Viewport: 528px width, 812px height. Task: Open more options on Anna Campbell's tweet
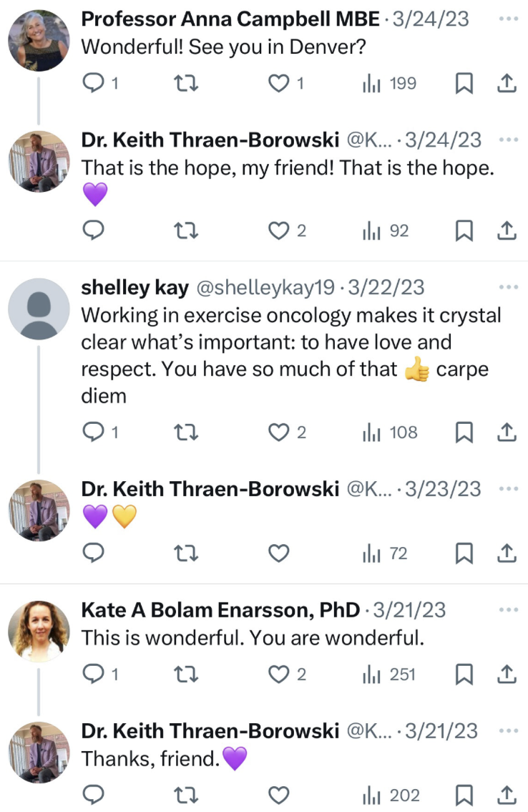509,19
